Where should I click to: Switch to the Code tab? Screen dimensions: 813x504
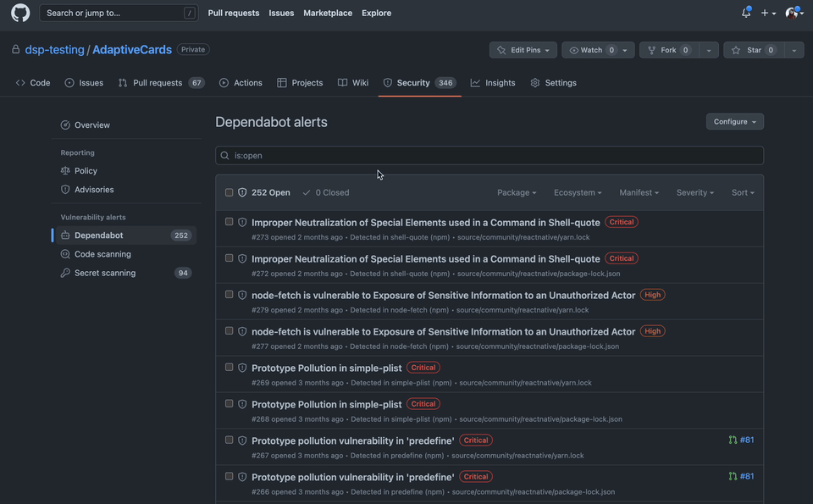pyautogui.click(x=33, y=82)
